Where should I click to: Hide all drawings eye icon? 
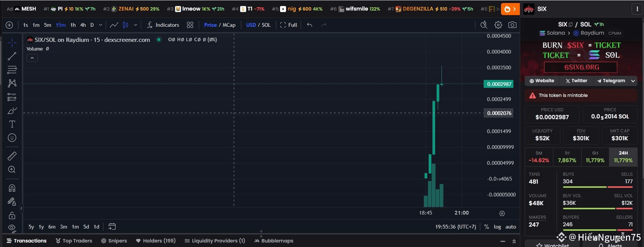click(x=12, y=228)
